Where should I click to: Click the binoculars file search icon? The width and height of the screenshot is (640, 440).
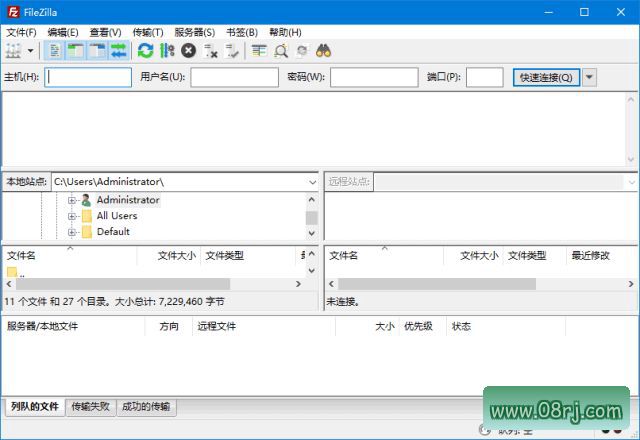click(x=323, y=50)
